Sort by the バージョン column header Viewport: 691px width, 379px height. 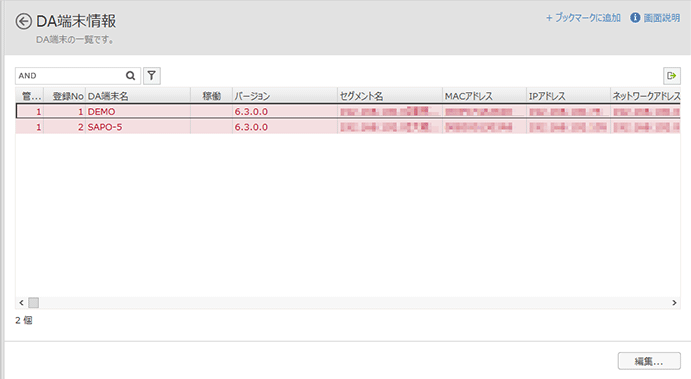(x=285, y=96)
